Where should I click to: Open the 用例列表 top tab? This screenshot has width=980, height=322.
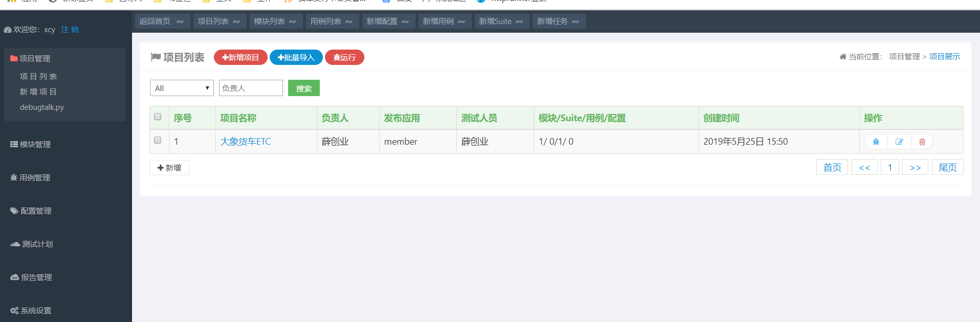[332, 21]
